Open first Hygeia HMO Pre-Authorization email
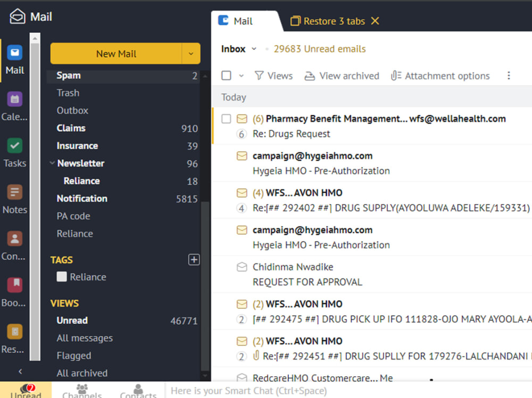 [372, 163]
